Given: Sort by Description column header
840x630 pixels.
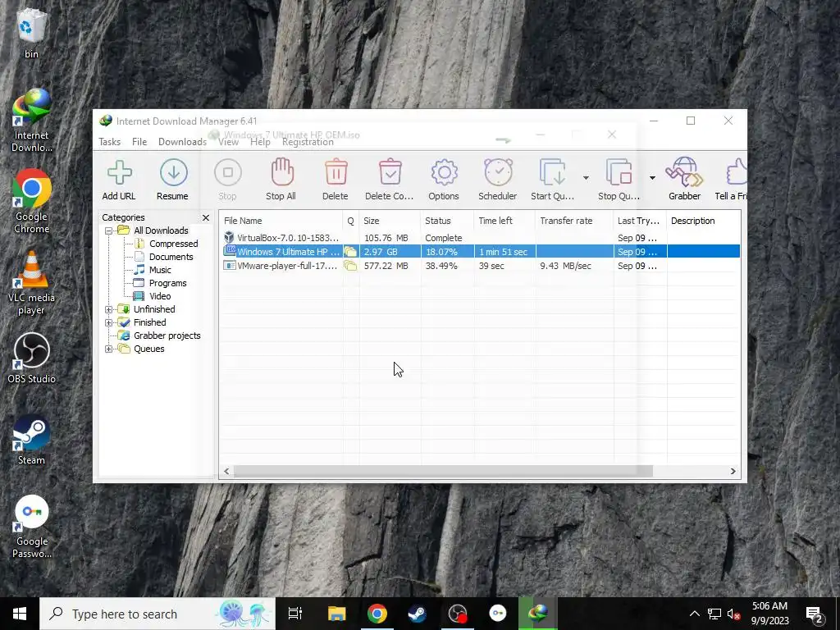Looking at the screenshot, I should coord(703,221).
